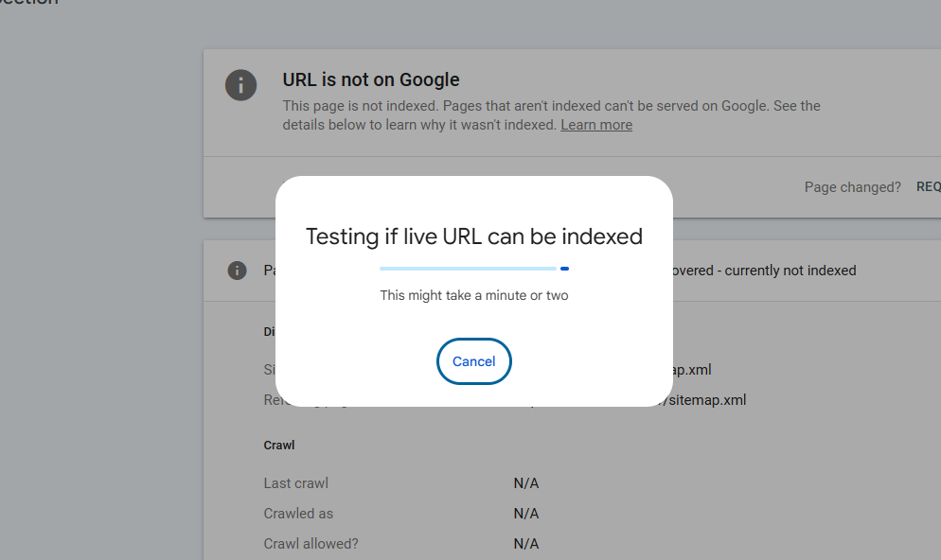Click the 'Testing if live URL can be indexed' title
941x560 pixels.
point(473,236)
